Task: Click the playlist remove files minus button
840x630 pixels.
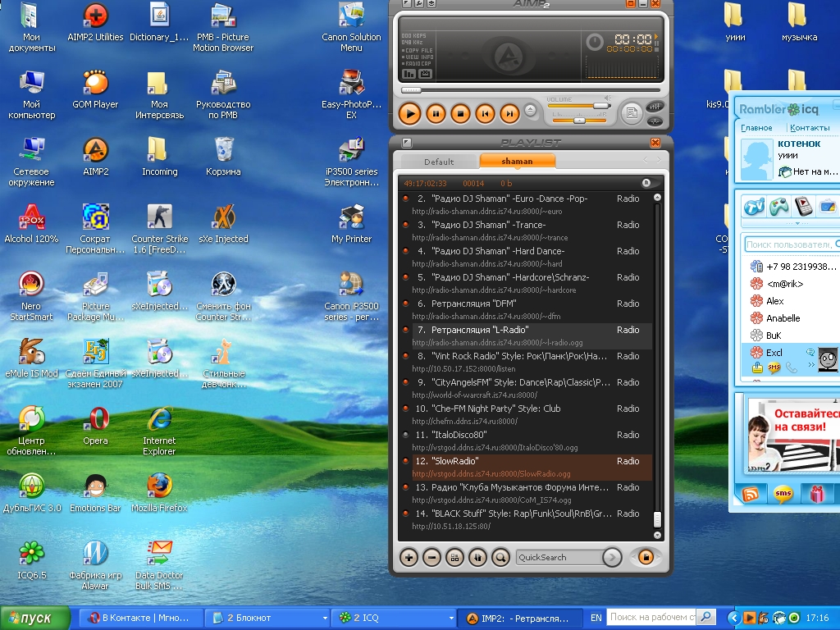Action: 431,558
